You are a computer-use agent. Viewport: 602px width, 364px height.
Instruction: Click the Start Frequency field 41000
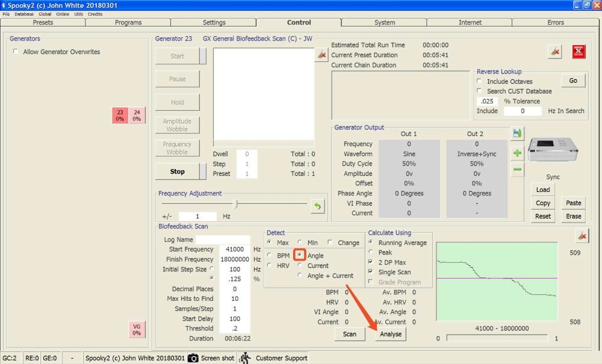[x=235, y=249]
